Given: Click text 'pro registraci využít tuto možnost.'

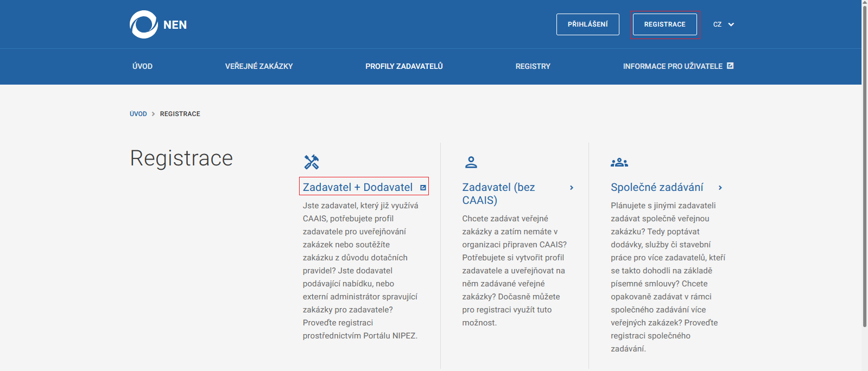Looking at the screenshot, I should click(506, 316).
